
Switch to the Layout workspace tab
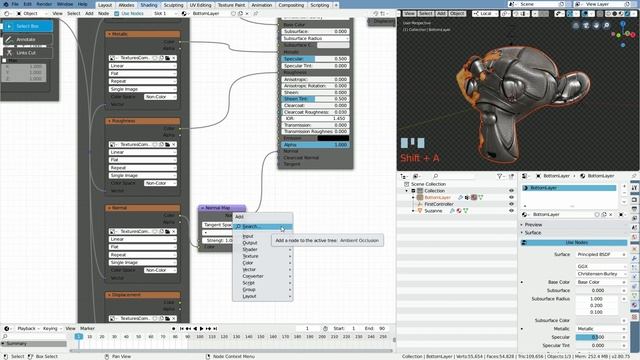tap(105, 5)
